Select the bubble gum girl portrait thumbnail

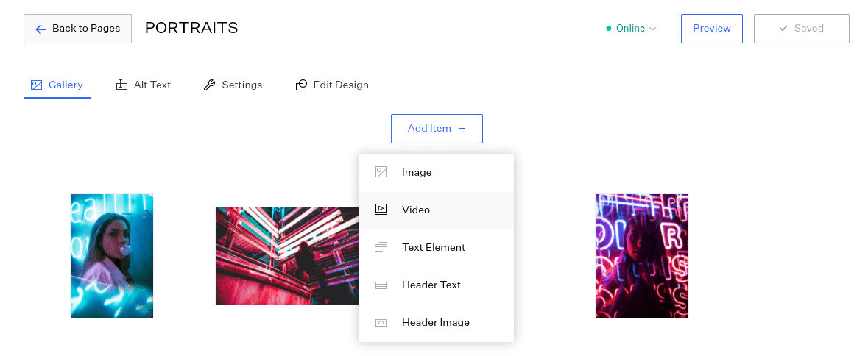tap(112, 256)
